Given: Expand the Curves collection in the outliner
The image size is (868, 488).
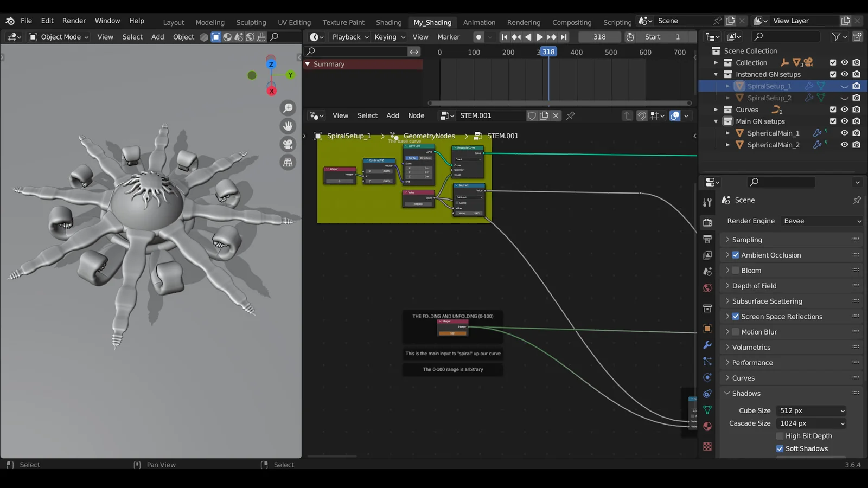Looking at the screenshot, I should 717,110.
